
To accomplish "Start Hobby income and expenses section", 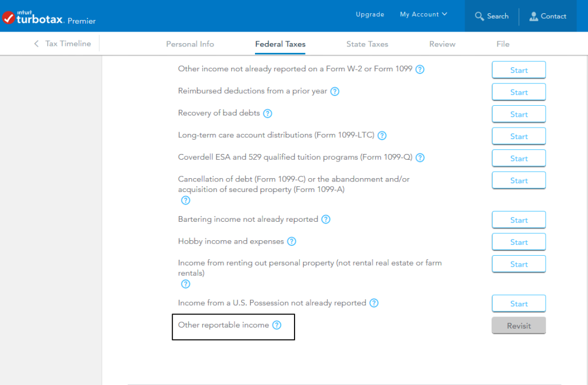I will pyautogui.click(x=519, y=242).
